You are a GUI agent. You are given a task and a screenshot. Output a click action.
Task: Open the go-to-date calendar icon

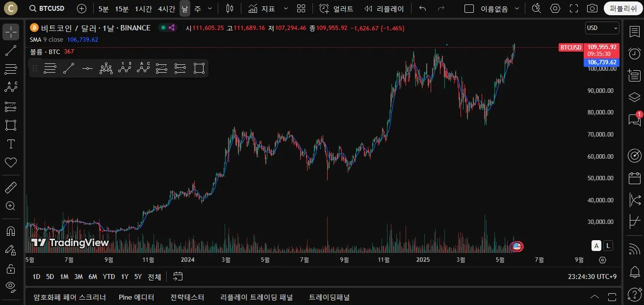[178, 277]
